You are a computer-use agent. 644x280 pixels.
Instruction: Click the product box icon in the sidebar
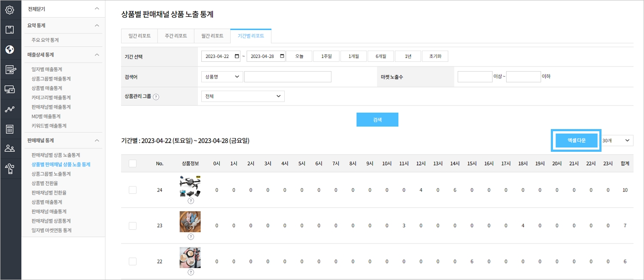pos(10,30)
